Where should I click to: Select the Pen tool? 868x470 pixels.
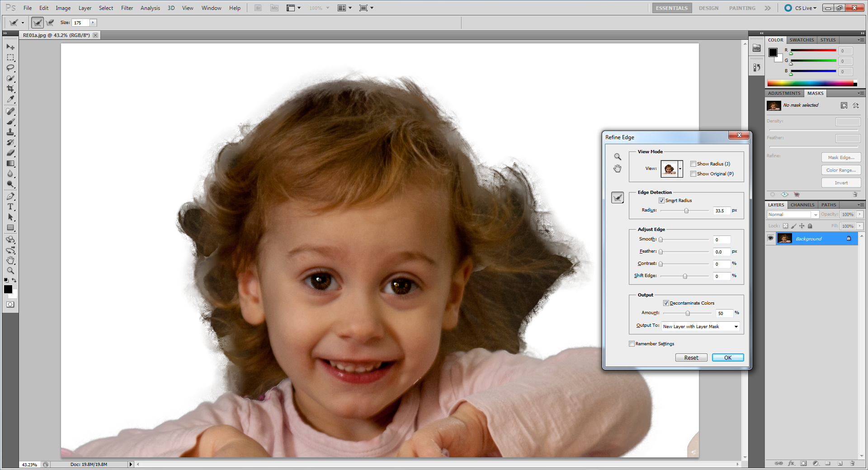point(10,196)
